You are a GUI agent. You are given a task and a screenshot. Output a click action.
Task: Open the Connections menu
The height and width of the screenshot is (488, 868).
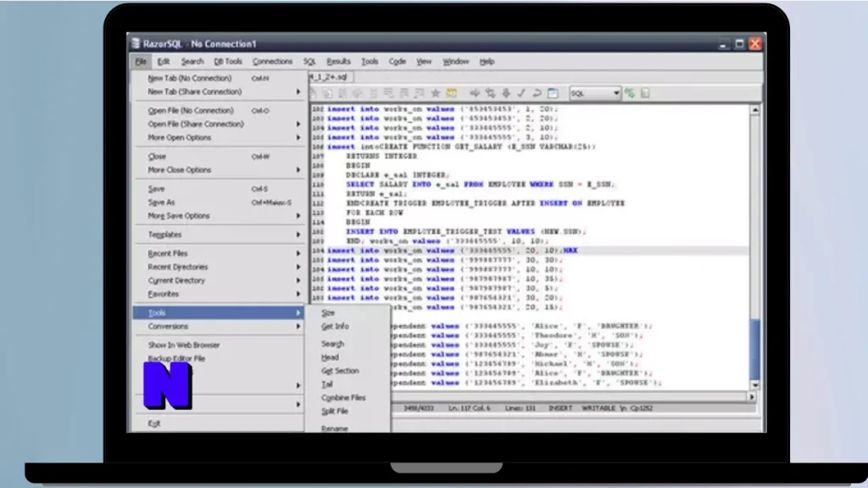[272, 61]
